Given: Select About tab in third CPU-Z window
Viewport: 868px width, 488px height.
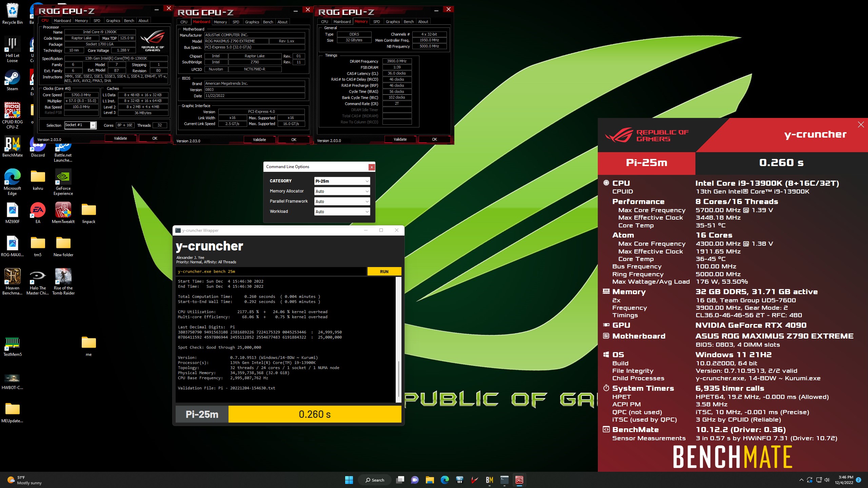Looking at the screenshot, I should (x=423, y=22).
